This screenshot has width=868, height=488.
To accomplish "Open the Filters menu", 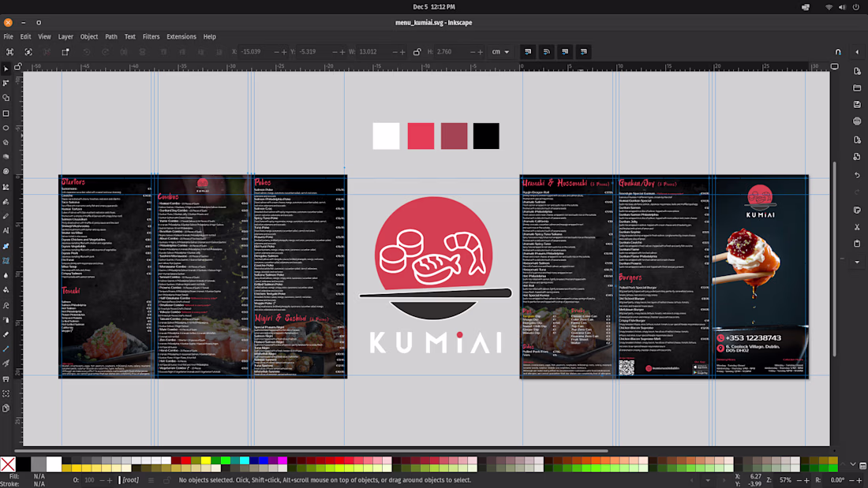I will (151, 36).
